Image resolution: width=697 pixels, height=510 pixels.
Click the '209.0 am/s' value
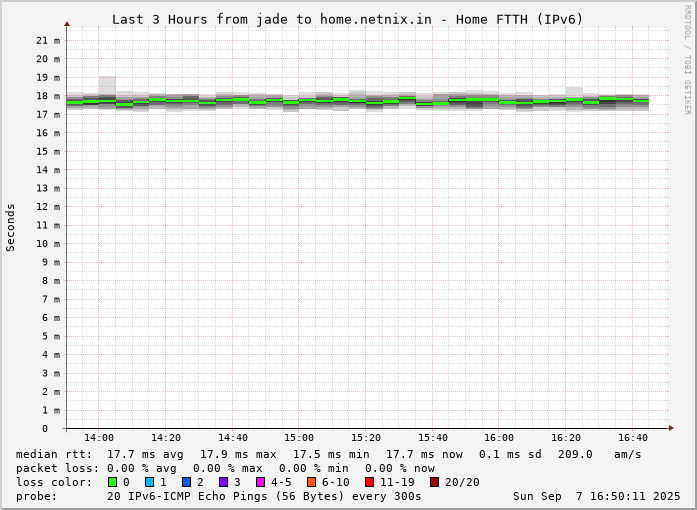tap(600, 454)
